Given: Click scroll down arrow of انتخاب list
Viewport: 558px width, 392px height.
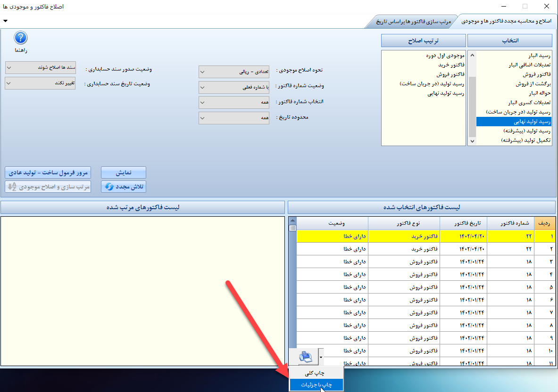Looking at the screenshot, I should pyautogui.click(x=472, y=141).
